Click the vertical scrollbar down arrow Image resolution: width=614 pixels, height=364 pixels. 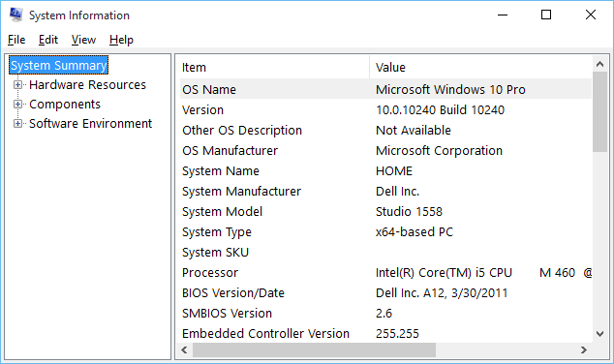coord(599,334)
